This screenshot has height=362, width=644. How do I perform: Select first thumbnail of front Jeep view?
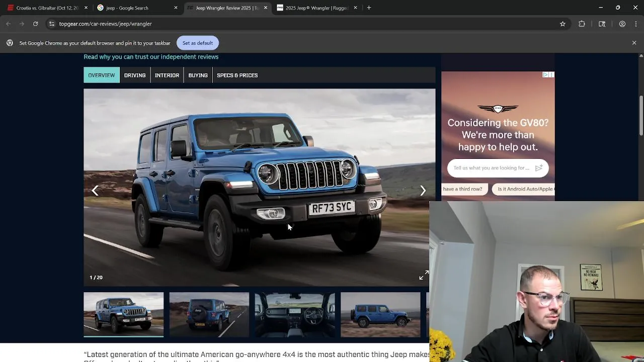pos(124,315)
